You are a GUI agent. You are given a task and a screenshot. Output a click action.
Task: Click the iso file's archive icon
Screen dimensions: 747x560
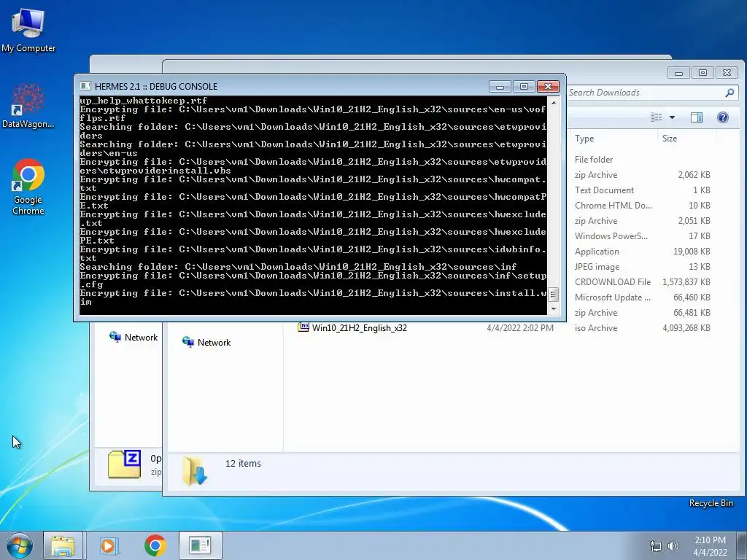(303, 327)
